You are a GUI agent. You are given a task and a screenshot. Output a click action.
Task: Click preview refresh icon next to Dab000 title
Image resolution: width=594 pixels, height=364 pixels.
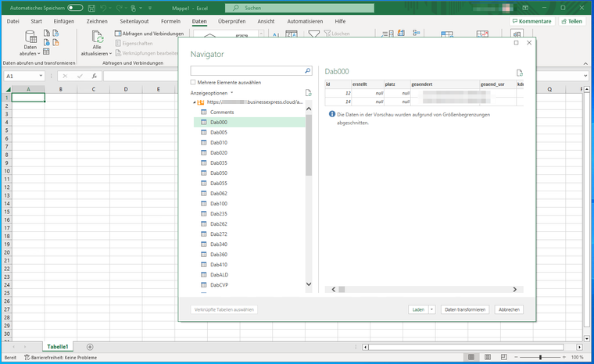pos(519,72)
